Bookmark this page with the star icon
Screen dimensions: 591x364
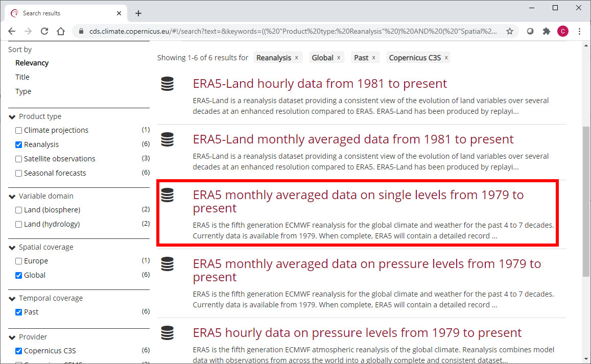pyautogui.click(x=510, y=31)
